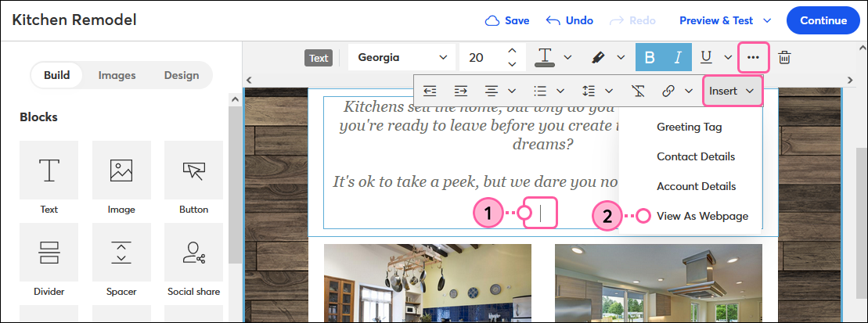Open the Georgia font family dropdown
Image resolution: width=868 pixels, height=323 pixels.
(402, 58)
